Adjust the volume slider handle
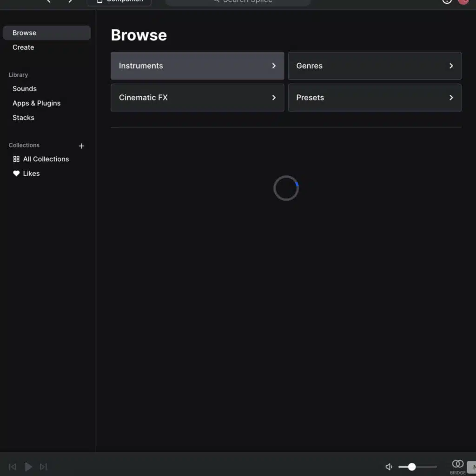Screen dimensions: 476x476 tap(411, 467)
